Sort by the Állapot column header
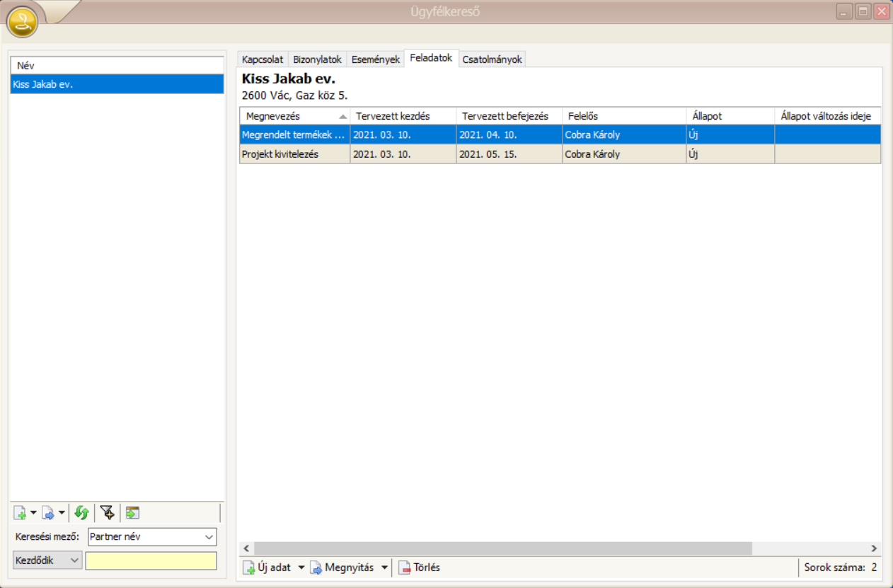Image resolution: width=893 pixels, height=588 pixels. click(x=730, y=116)
